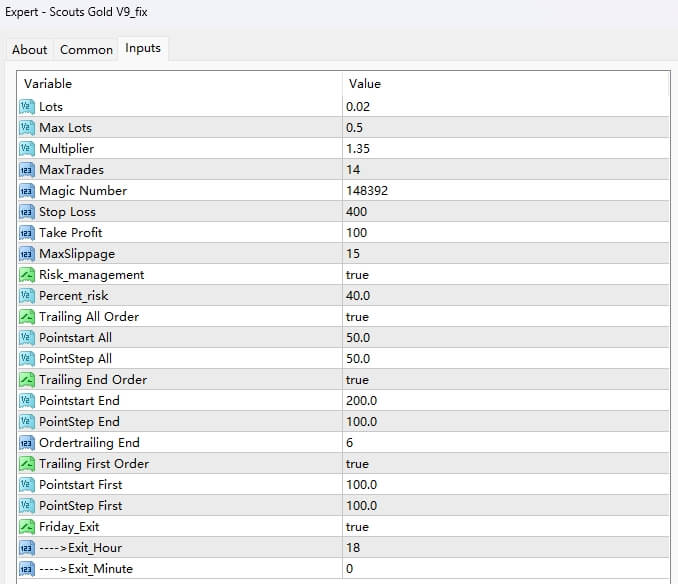Toggle Trailing End Order true value
The height and width of the screenshot is (584, 678).
(x=357, y=379)
